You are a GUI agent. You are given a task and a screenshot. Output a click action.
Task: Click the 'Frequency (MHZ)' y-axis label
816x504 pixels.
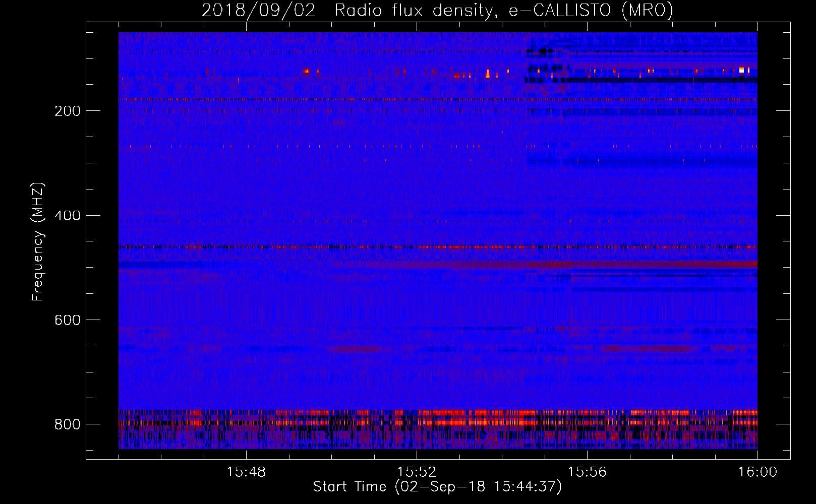pos(38,242)
